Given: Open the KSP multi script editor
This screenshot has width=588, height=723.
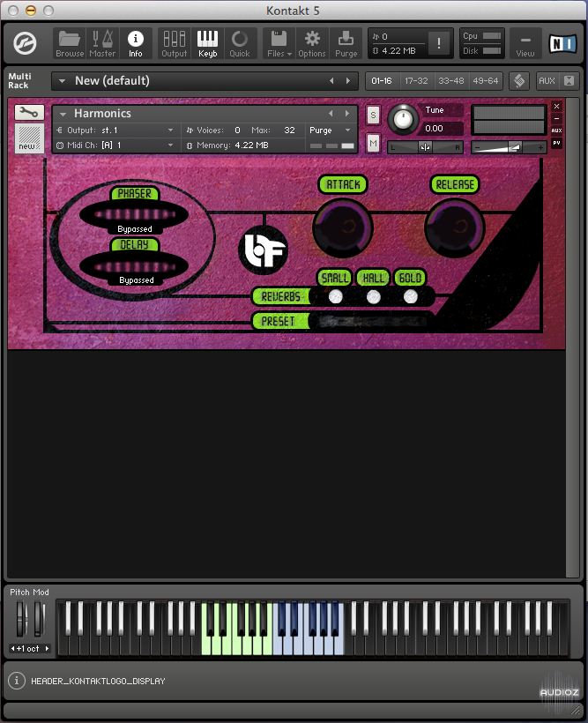Looking at the screenshot, I should point(519,81).
